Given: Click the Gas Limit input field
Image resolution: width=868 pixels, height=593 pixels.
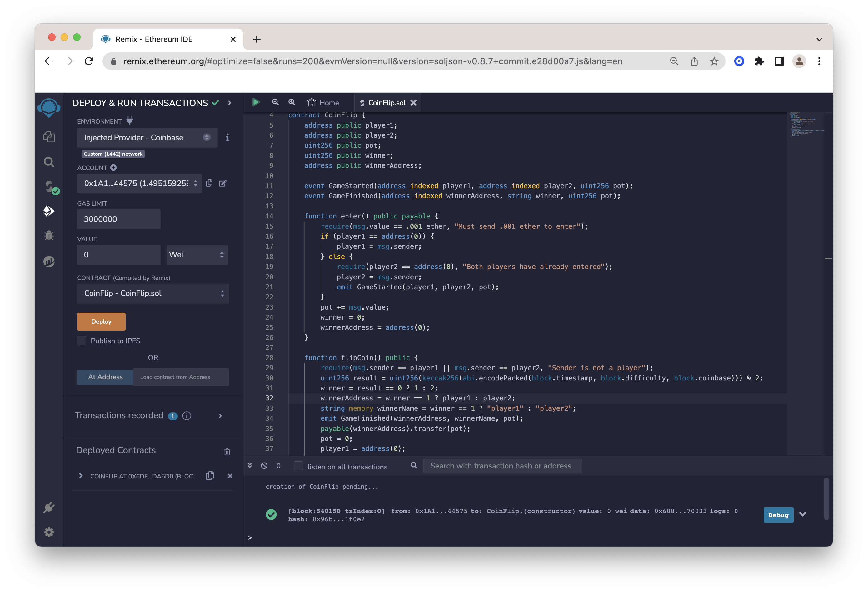Looking at the screenshot, I should (118, 219).
